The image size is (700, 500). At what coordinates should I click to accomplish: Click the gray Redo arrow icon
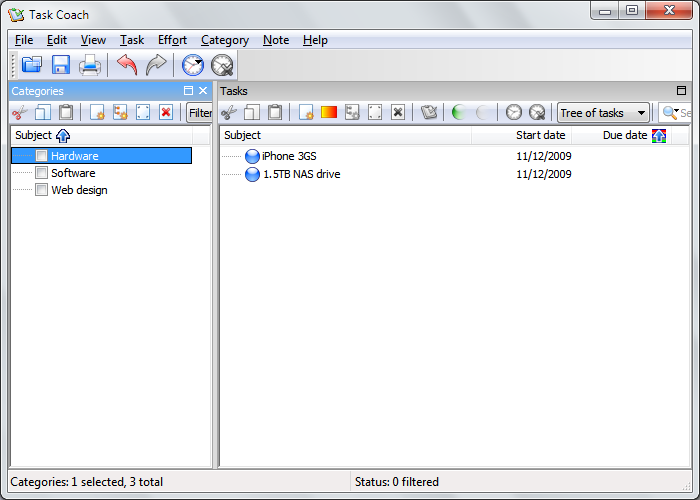[156, 65]
